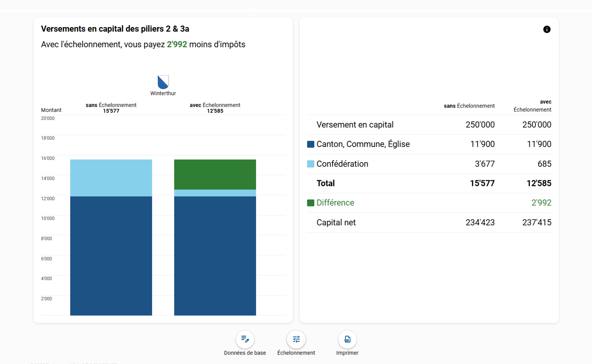Click the green 2'992 savings amount in the heading
592x364 pixels.
(x=177, y=45)
